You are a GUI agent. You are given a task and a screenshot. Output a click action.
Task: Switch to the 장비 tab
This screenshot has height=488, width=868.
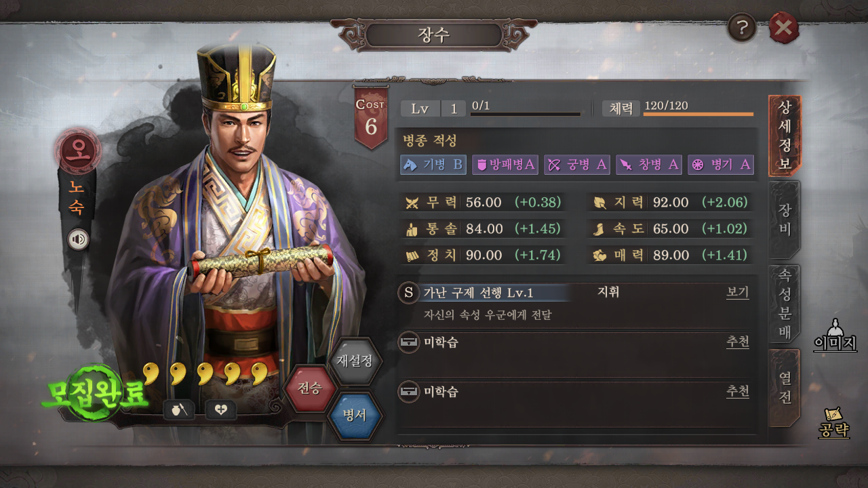(785, 220)
